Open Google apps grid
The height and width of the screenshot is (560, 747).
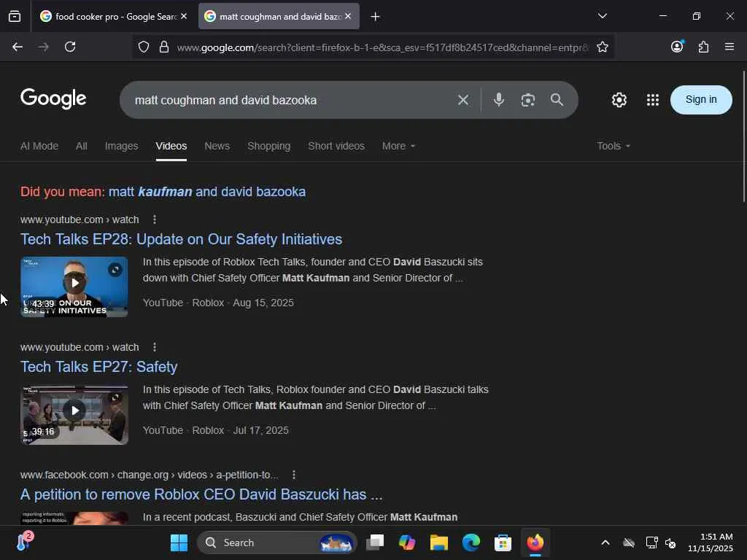coord(652,100)
